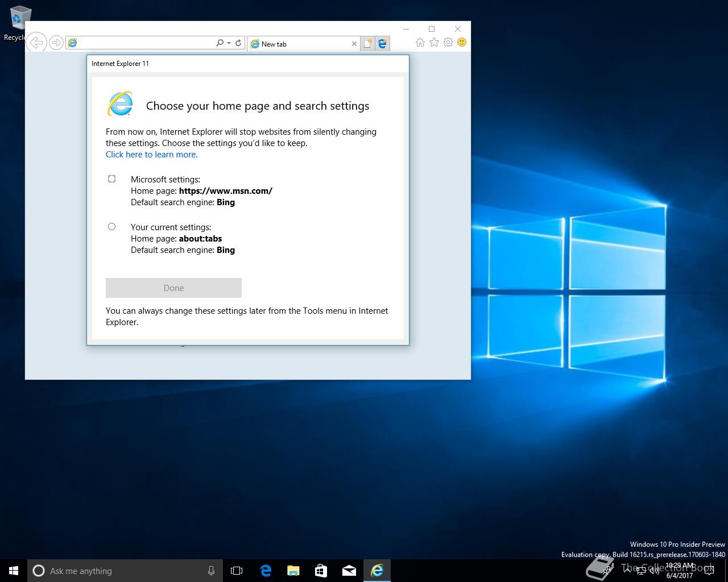The width and height of the screenshot is (728, 582).
Task: Click the smiley feedback icon
Action: point(462,42)
